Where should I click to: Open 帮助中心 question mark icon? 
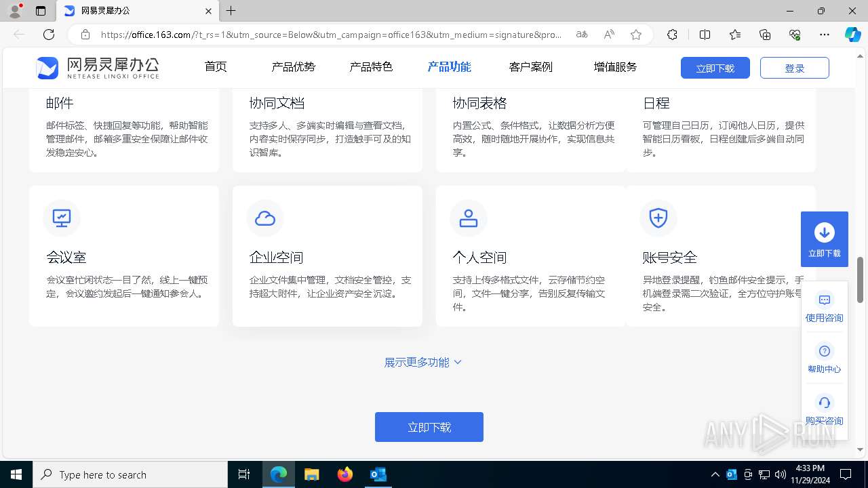click(825, 351)
